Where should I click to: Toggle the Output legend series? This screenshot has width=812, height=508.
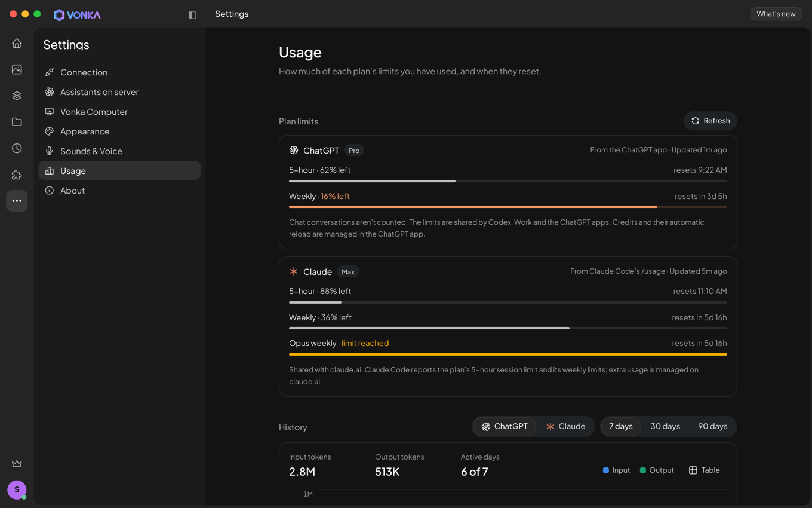click(657, 470)
